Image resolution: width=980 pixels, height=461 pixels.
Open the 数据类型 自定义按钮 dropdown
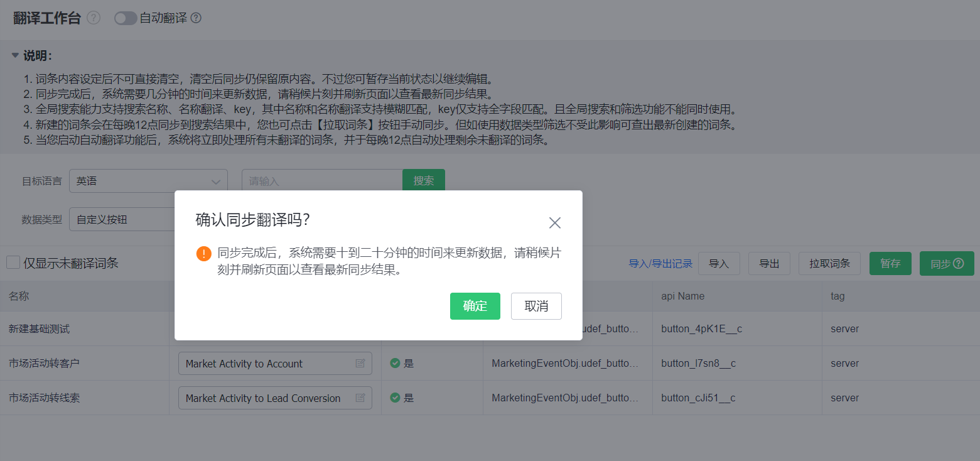(122, 219)
